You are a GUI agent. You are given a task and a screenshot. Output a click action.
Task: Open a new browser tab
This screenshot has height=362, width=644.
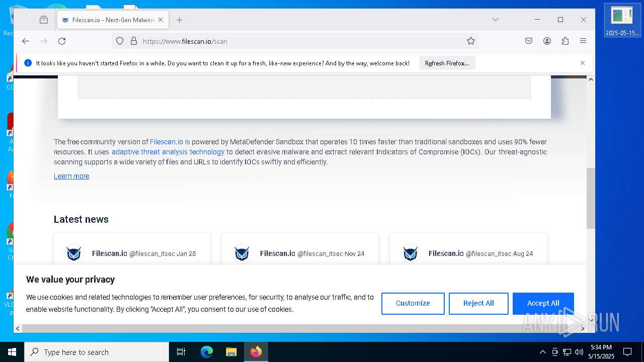(180, 20)
